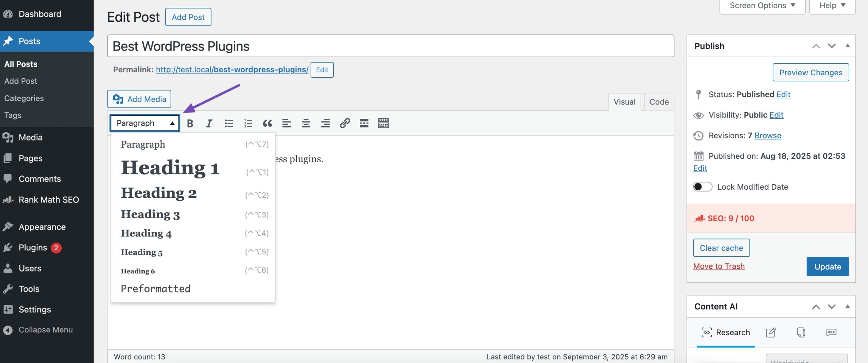
Task: Expand Screen Options panel
Action: [x=762, y=6]
